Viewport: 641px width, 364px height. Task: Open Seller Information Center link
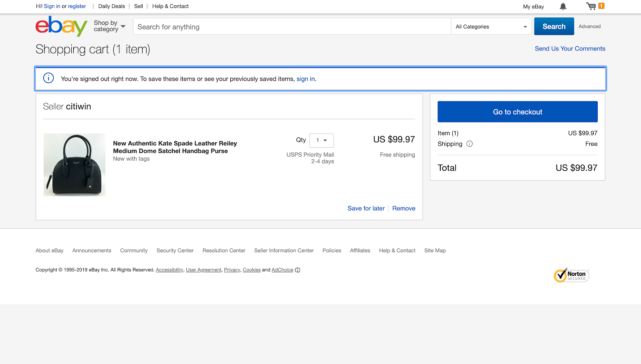284,251
